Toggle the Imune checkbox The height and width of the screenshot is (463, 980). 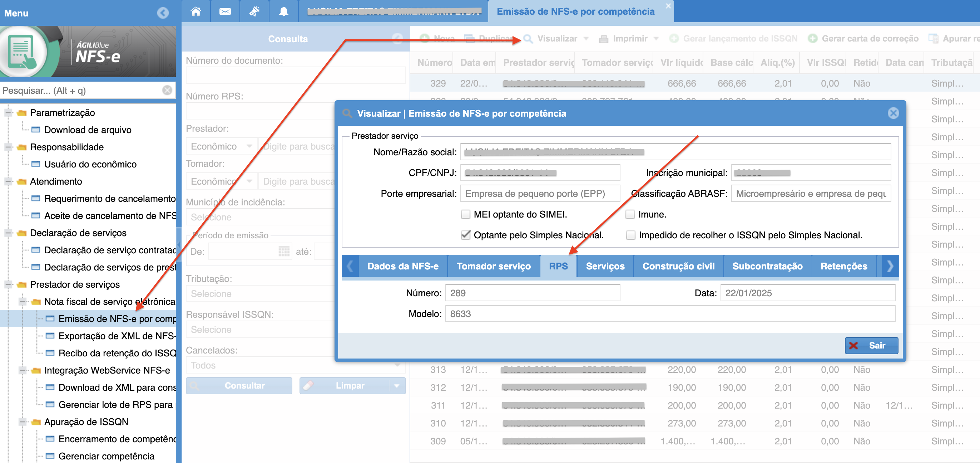coord(630,214)
